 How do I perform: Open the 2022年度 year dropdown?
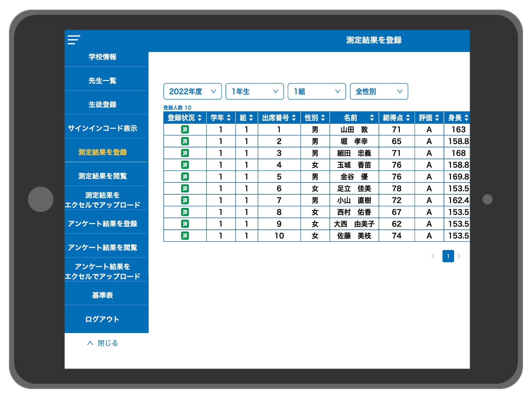[x=192, y=91]
